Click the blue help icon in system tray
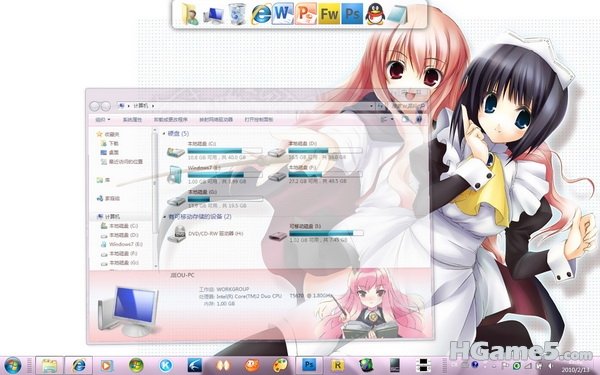 (x=475, y=365)
